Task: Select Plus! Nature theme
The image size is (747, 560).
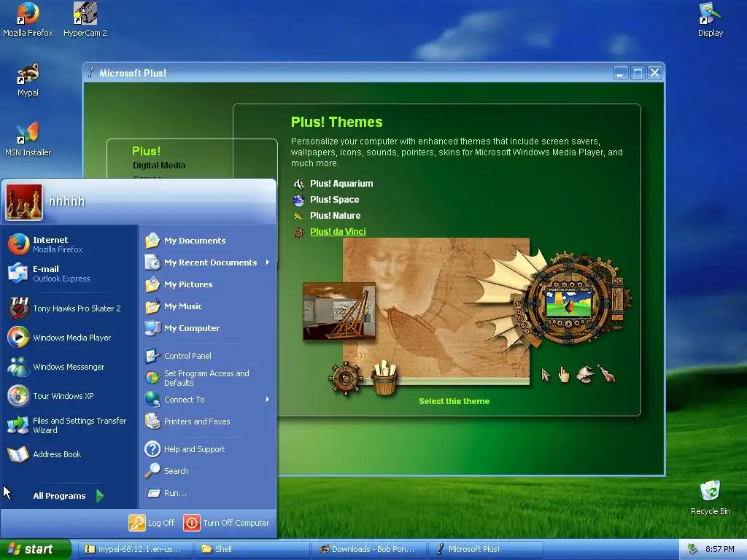Action: (335, 216)
